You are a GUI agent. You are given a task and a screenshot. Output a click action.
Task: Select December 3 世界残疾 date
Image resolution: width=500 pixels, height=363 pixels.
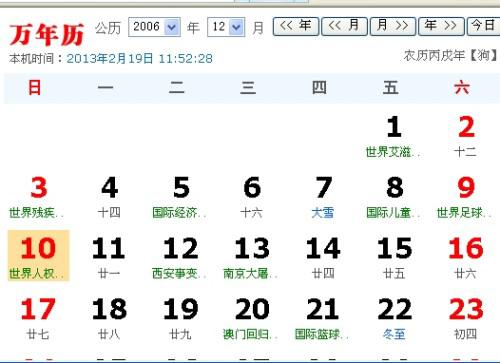click(38, 197)
